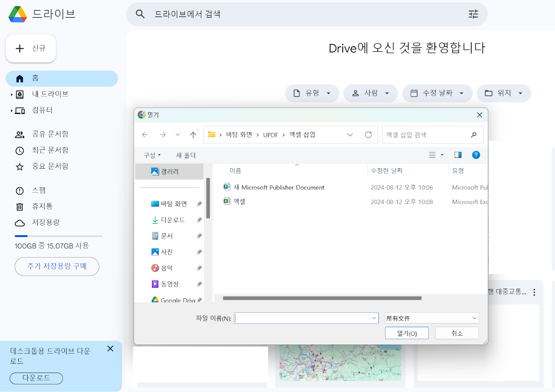Sort files by 수정한 날짜 column

(x=387, y=171)
